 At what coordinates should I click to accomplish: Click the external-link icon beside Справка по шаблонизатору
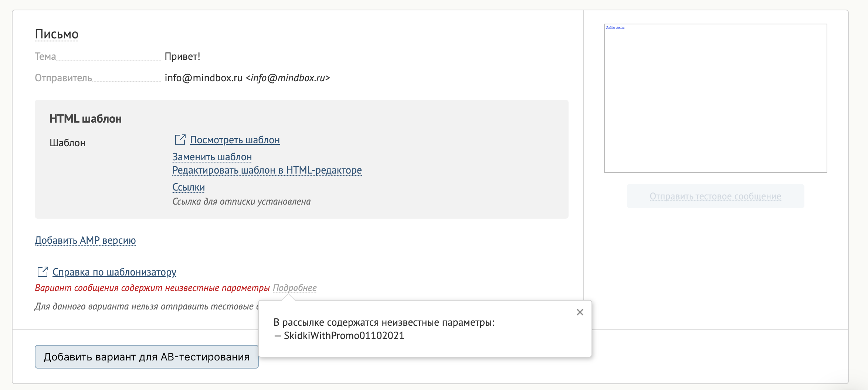43,272
